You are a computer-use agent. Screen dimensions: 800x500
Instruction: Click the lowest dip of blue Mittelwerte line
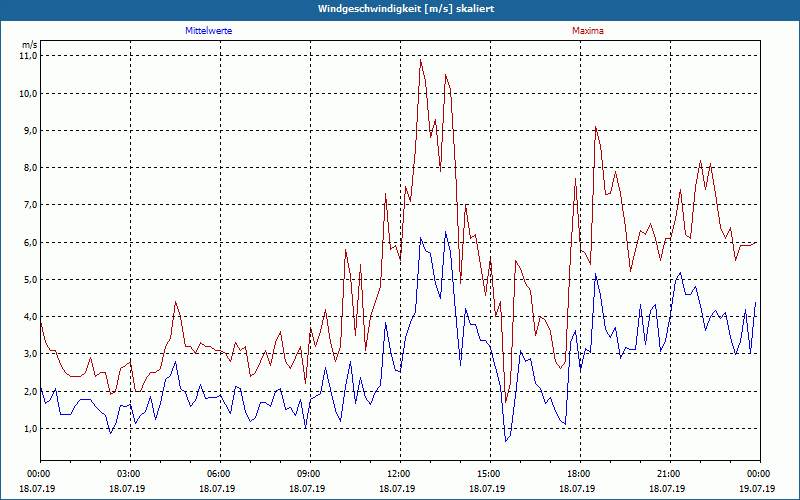(x=506, y=441)
